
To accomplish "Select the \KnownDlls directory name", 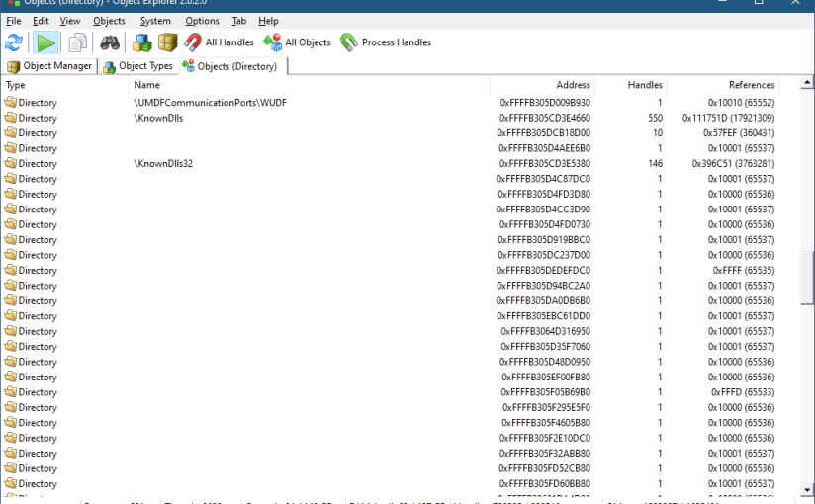I will pos(158,118).
